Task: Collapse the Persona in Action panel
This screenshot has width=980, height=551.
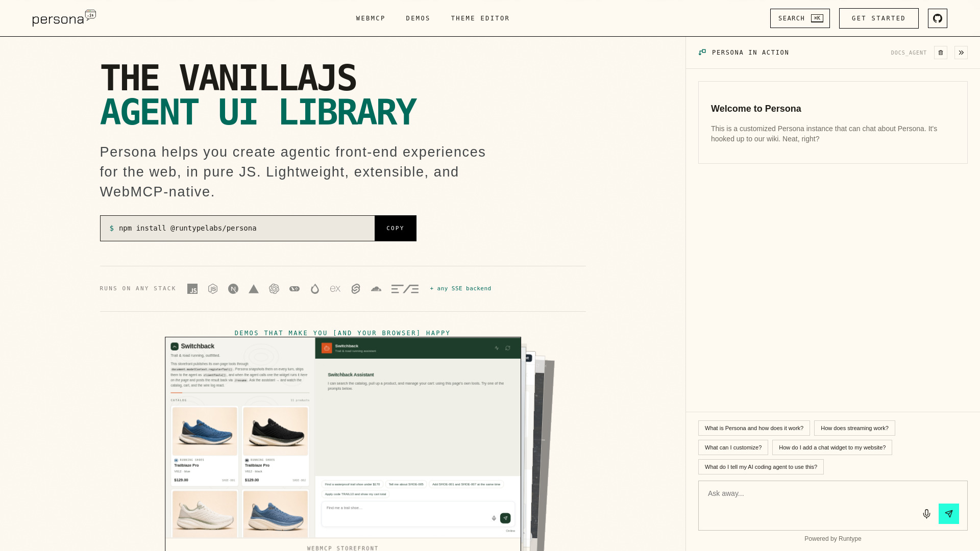Action: pos(961,53)
